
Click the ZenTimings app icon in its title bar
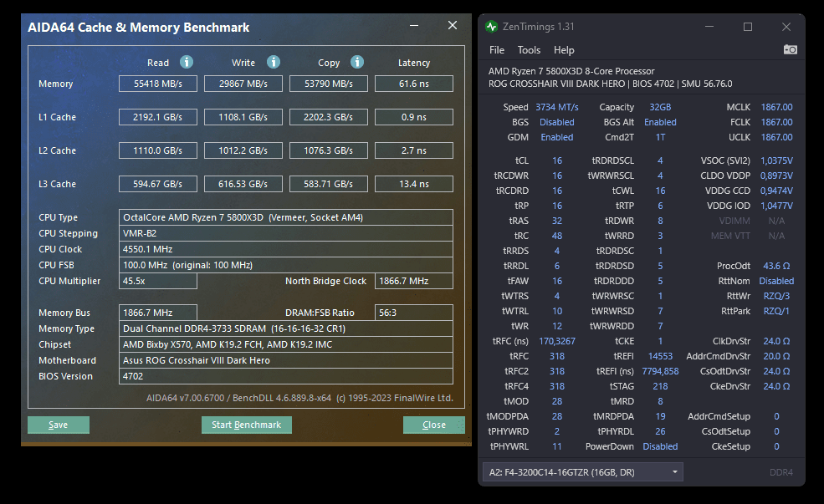coord(491,26)
